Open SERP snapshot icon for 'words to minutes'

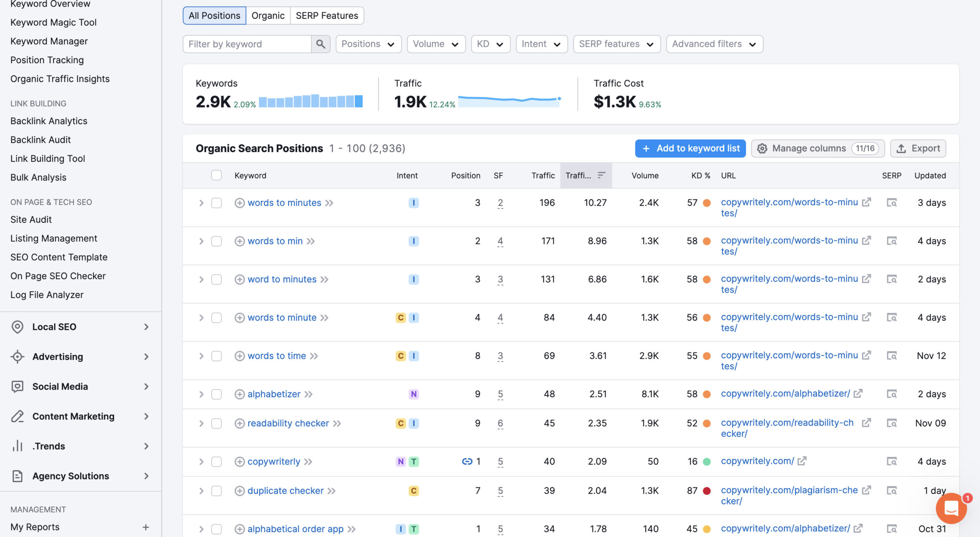point(892,203)
